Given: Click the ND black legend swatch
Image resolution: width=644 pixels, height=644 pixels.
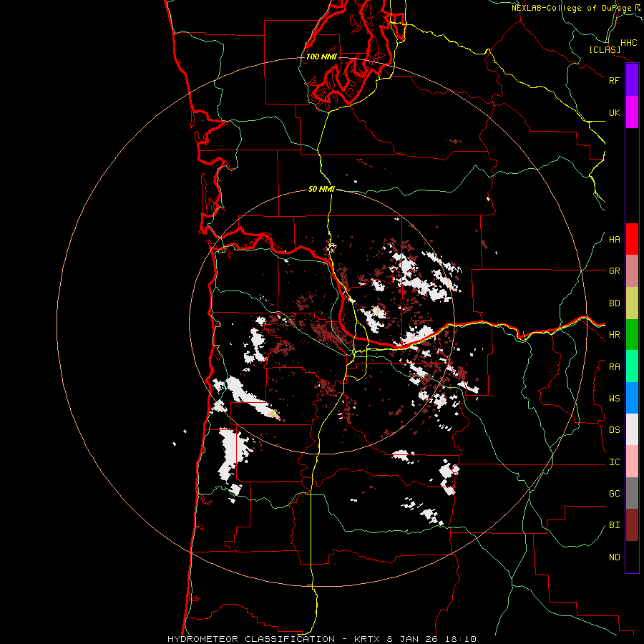Looking at the screenshot, I should (632, 557).
